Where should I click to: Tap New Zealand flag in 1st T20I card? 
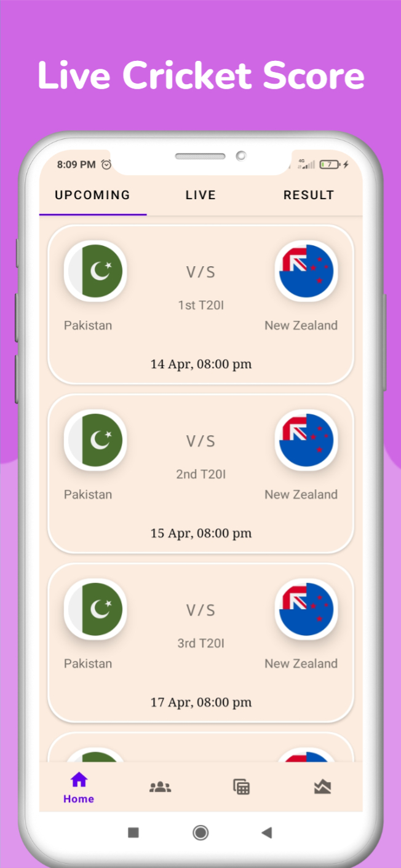pyautogui.click(x=306, y=271)
